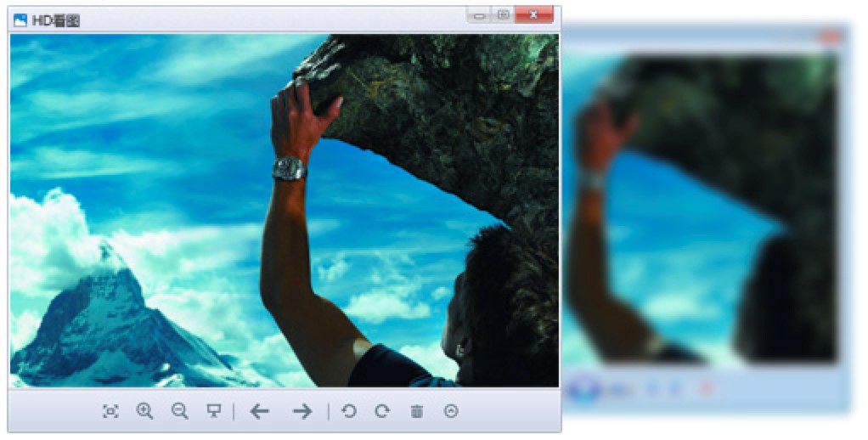Zoom out with the magnifier minus icon
868x440 pixels.
179,410
